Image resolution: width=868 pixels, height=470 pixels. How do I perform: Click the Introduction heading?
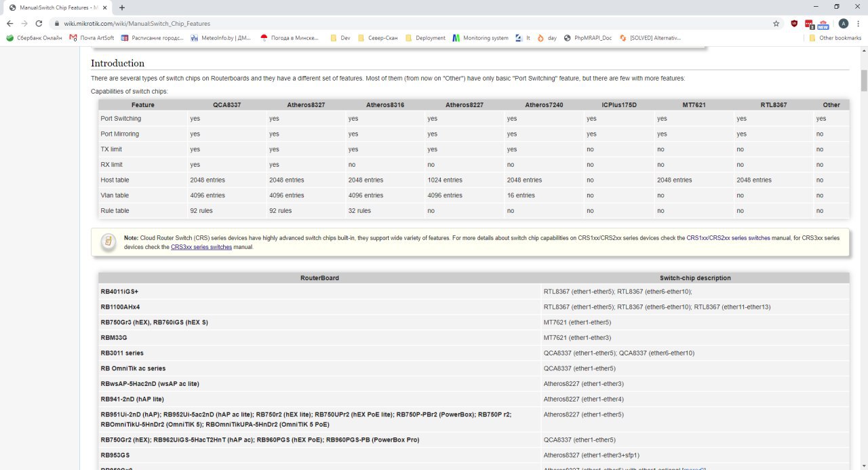[117, 63]
